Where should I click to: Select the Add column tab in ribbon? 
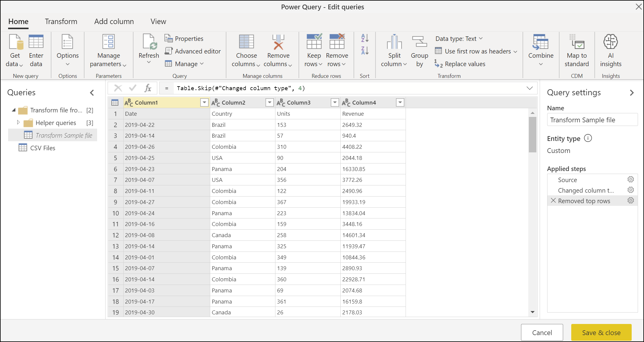click(x=114, y=21)
